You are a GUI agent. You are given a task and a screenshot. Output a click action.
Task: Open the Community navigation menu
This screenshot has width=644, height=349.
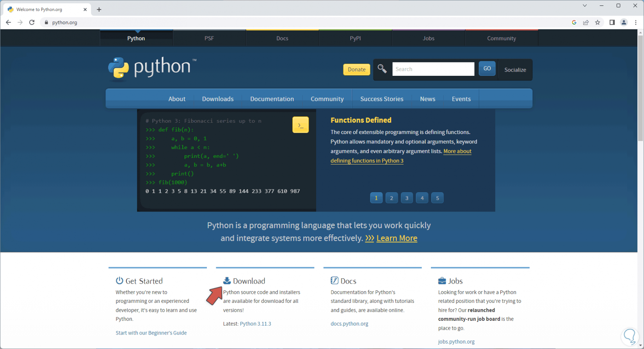pos(327,99)
